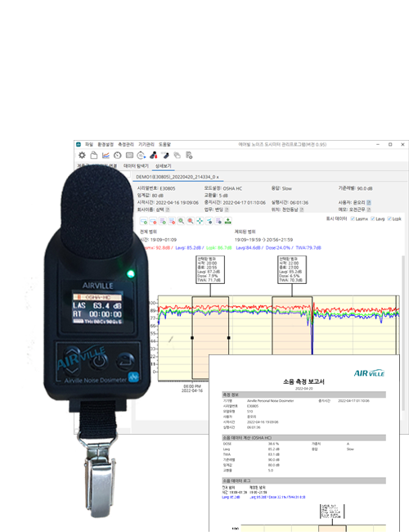Zoom in with the green magnifier icon

point(181,221)
